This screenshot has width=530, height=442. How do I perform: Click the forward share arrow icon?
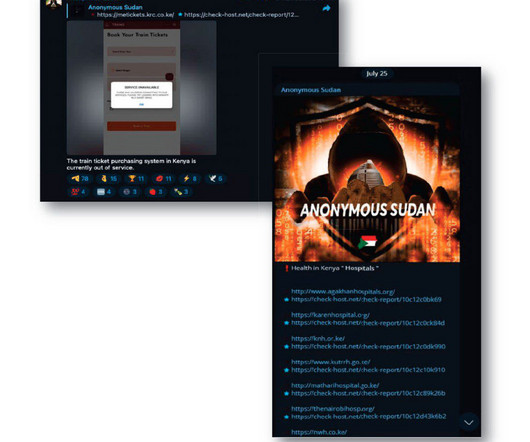(x=326, y=8)
